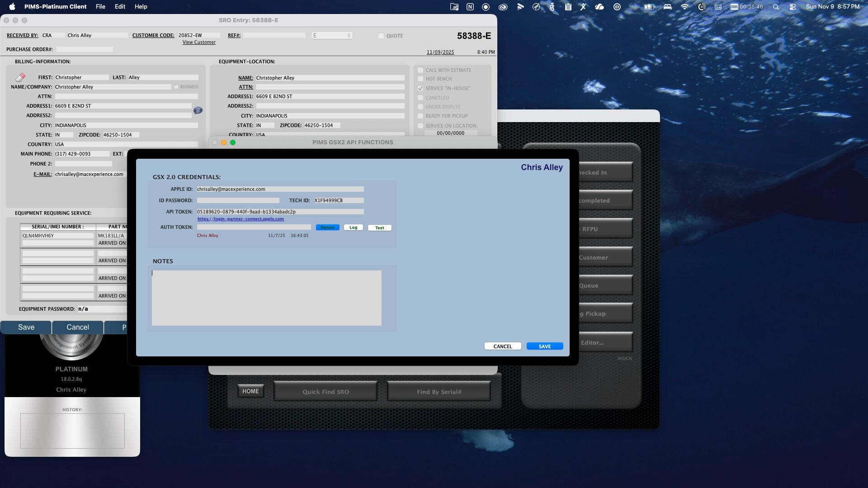Click the folder icon in menu bar
Image resolution: width=868 pixels, height=488 pixels.
tap(454, 7)
